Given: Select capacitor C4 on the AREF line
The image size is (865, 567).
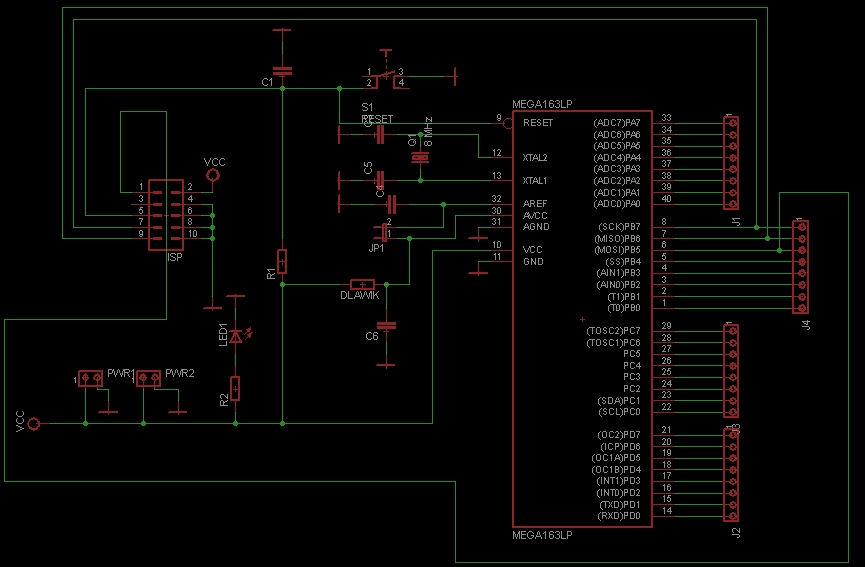Looking at the screenshot, I should (x=391, y=205).
